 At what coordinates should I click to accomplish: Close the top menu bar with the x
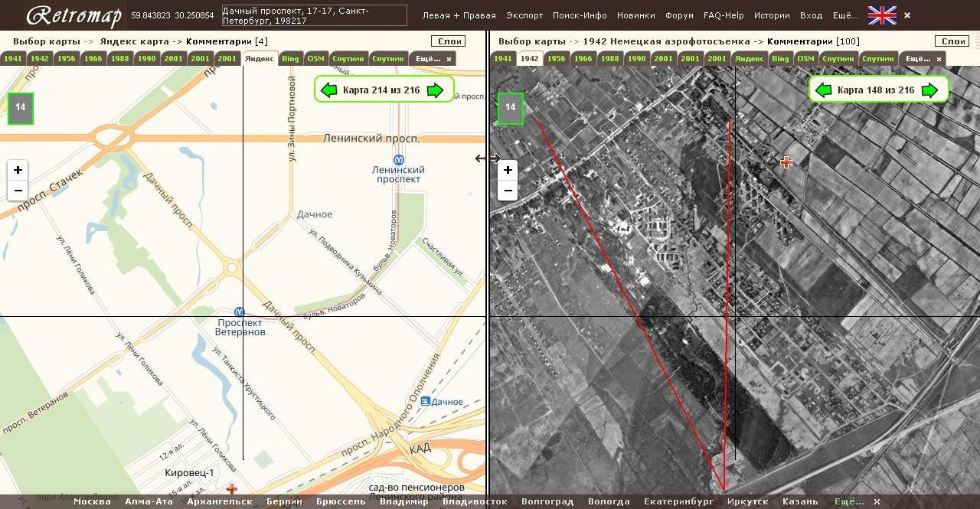coord(907,15)
